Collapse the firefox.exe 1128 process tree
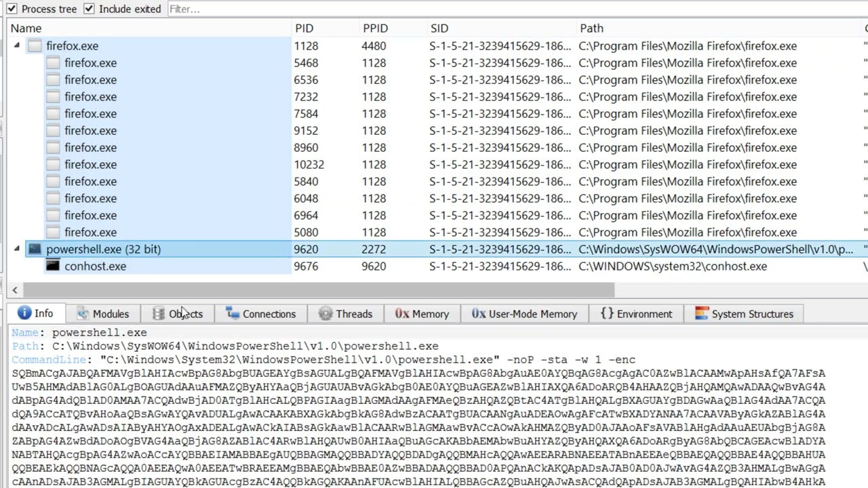868x488 pixels. coord(17,46)
